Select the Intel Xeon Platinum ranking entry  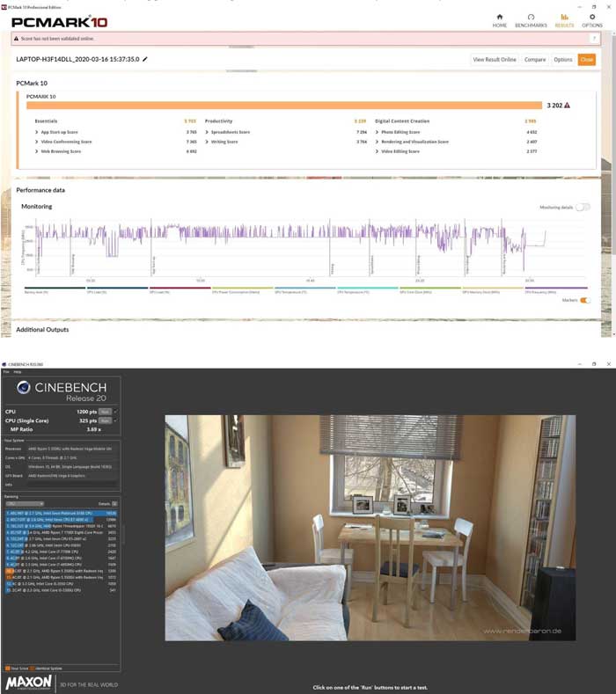point(61,514)
